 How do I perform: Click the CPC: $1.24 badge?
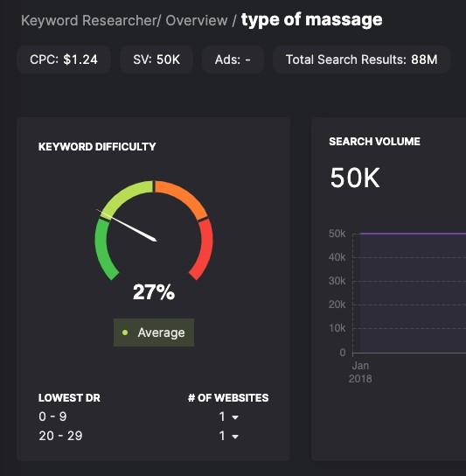(64, 59)
